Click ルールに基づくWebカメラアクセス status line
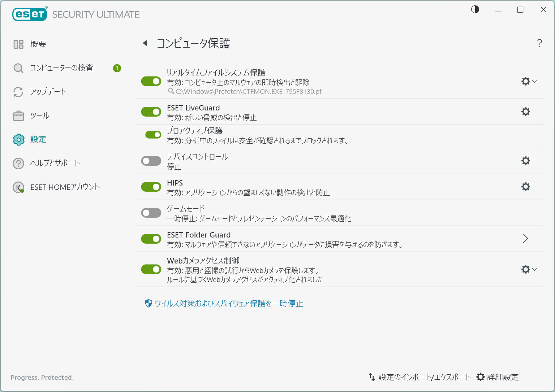Screen dimensions: 555x392 pyautogui.click(x=245, y=280)
